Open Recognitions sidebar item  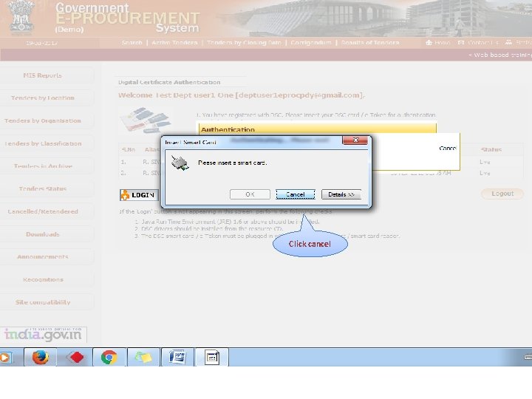coord(43,279)
